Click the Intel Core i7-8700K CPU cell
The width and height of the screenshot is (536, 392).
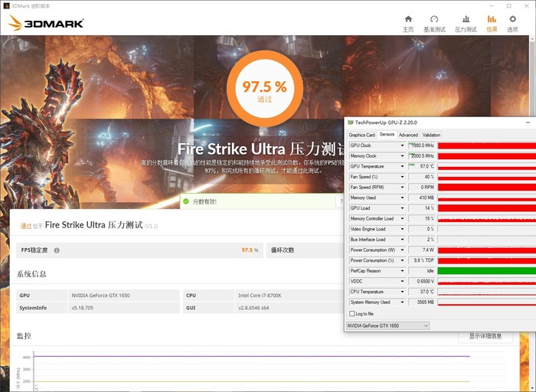[x=289, y=296]
